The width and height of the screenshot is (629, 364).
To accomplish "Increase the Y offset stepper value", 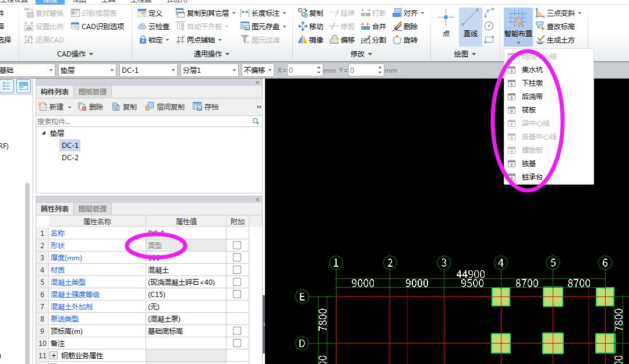I will tap(380, 68).
